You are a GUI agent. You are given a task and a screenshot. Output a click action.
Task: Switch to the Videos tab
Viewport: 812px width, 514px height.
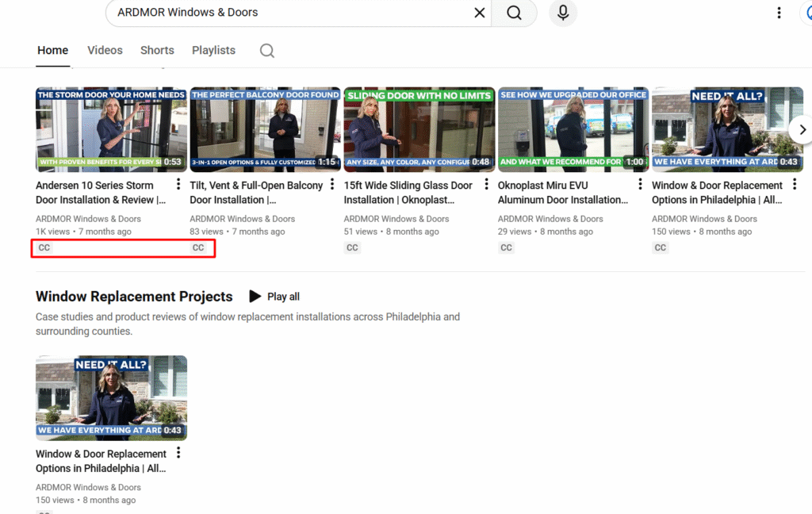(x=105, y=50)
